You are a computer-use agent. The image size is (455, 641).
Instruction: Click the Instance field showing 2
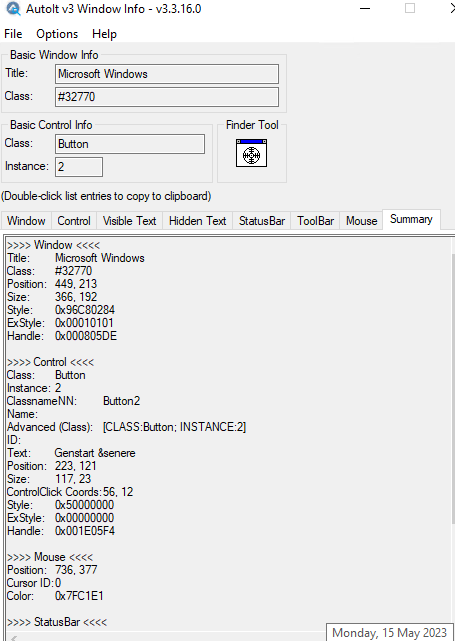click(x=79, y=167)
